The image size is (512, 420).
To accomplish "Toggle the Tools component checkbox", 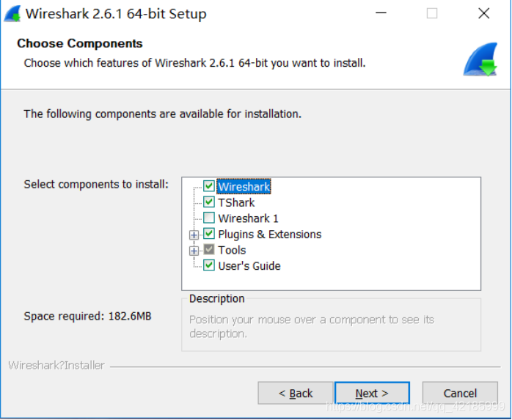I will click(x=209, y=250).
